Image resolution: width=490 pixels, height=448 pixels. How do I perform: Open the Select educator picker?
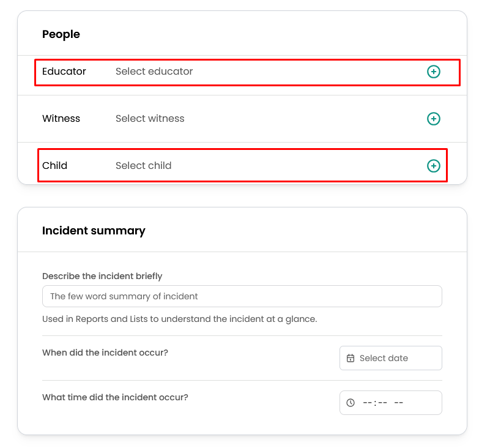click(x=154, y=72)
